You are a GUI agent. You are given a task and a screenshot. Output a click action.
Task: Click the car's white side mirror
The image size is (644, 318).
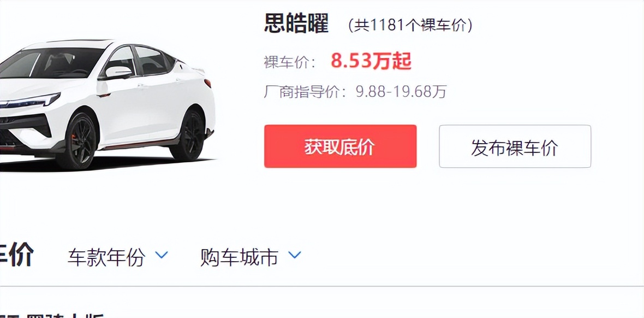[x=118, y=73]
